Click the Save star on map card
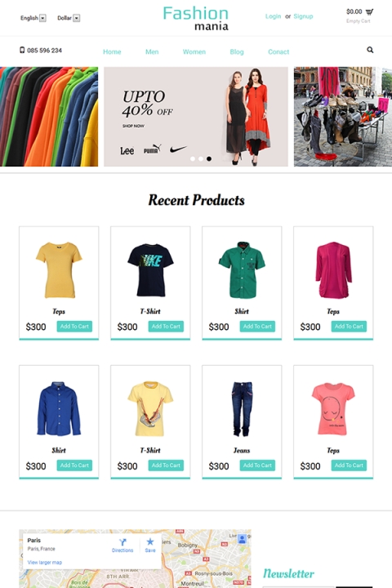The image size is (392, 588). point(150,541)
